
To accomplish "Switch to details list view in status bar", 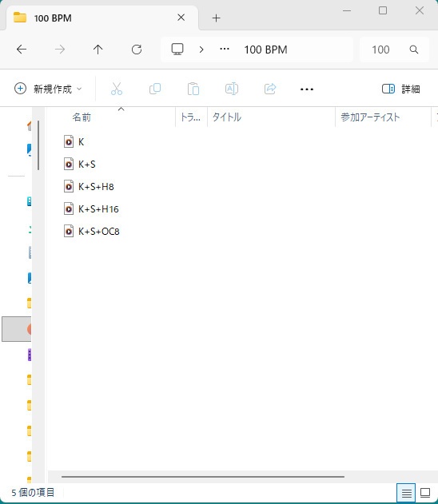I will (406, 493).
